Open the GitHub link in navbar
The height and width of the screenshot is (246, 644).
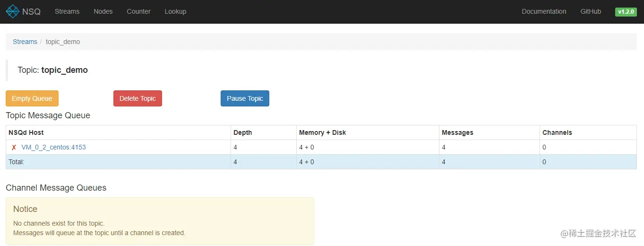click(591, 11)
